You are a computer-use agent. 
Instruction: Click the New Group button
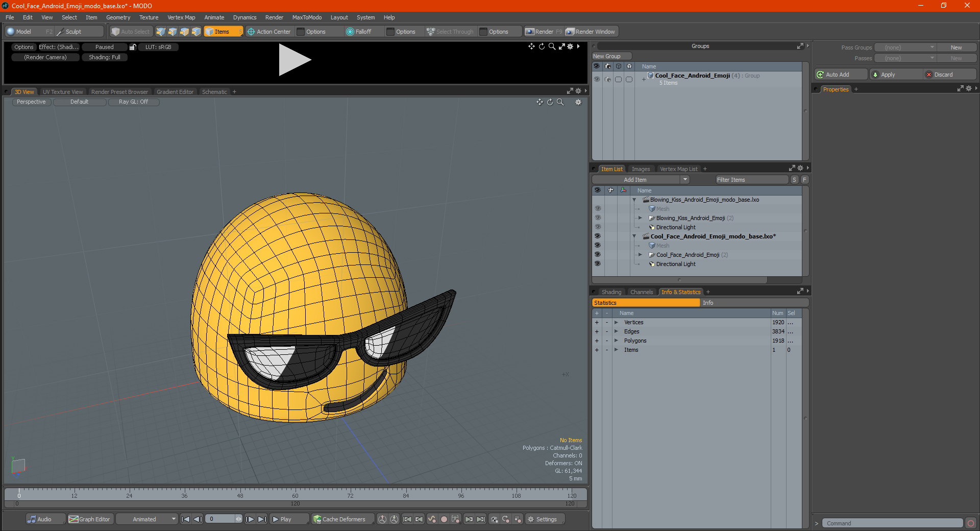(607, 56)
